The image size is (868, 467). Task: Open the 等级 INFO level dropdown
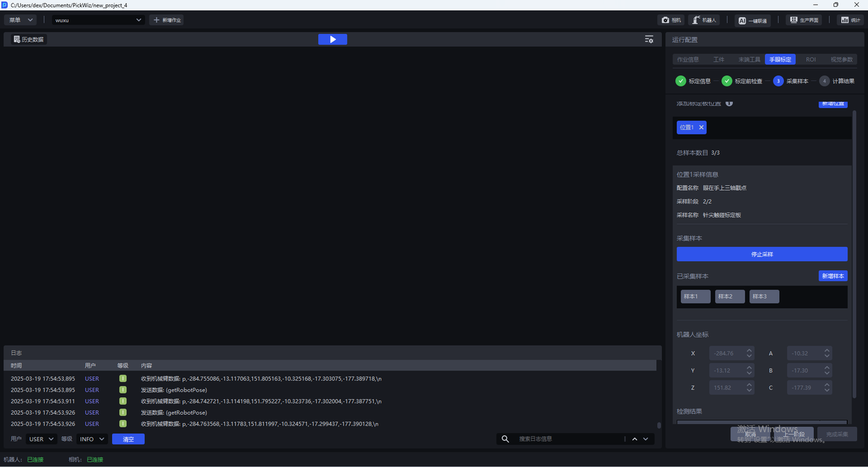[x=92, y=439]
